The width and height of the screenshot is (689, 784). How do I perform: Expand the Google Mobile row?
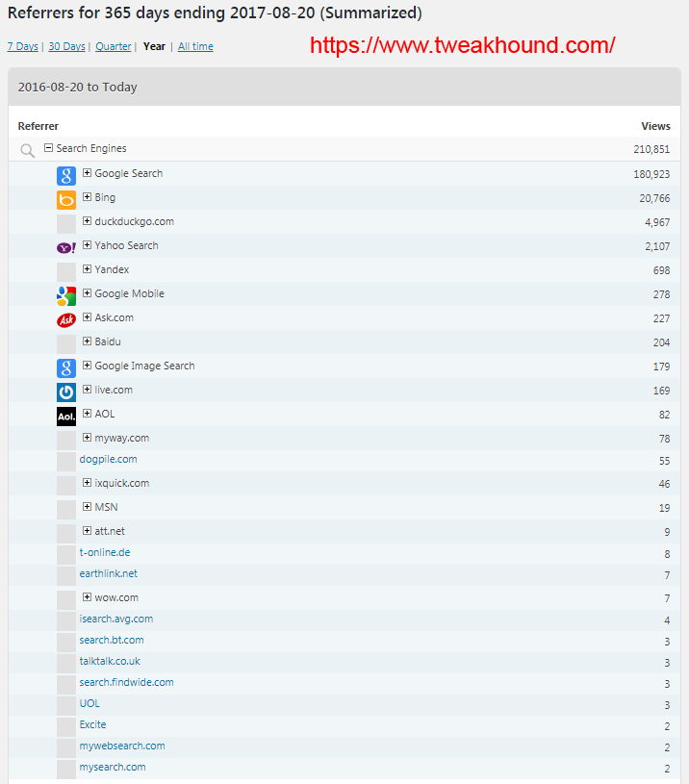(87, 293)
